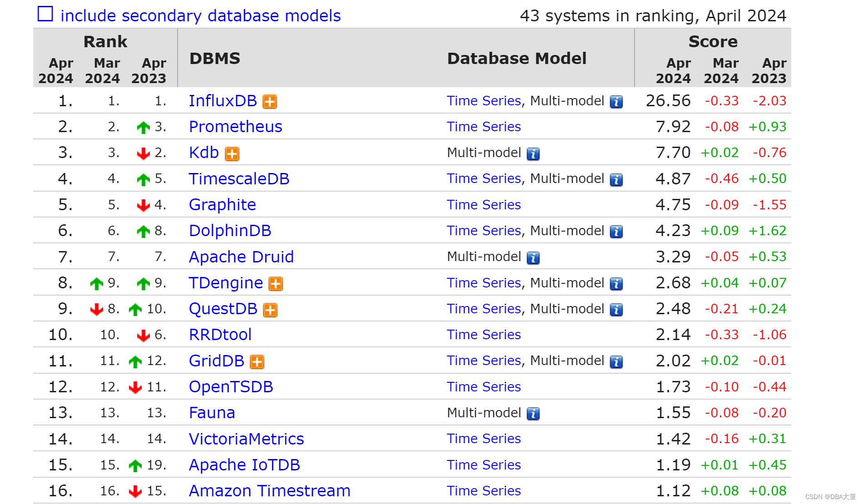Click Time Series link in TDengine row
The height and width of the screenshot is (504, 863).
coord(484,283)
